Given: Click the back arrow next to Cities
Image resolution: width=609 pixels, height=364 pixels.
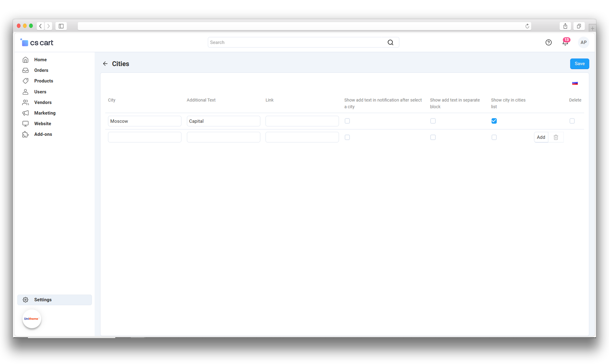Looking at the screenshot, I should point(105,64).
